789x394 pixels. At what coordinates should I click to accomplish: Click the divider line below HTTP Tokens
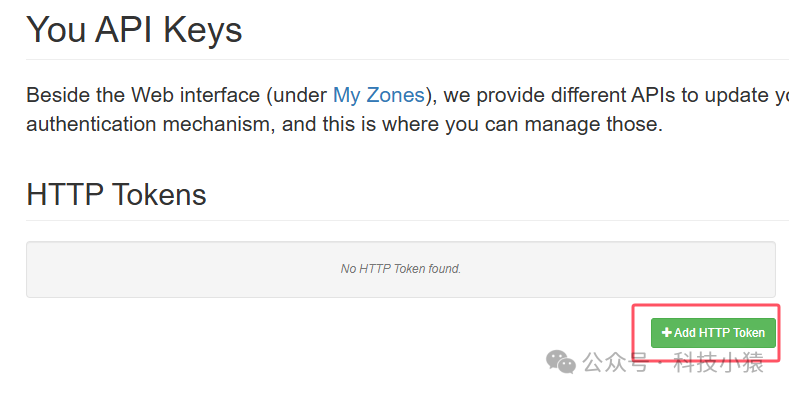(x=408, y=220)
